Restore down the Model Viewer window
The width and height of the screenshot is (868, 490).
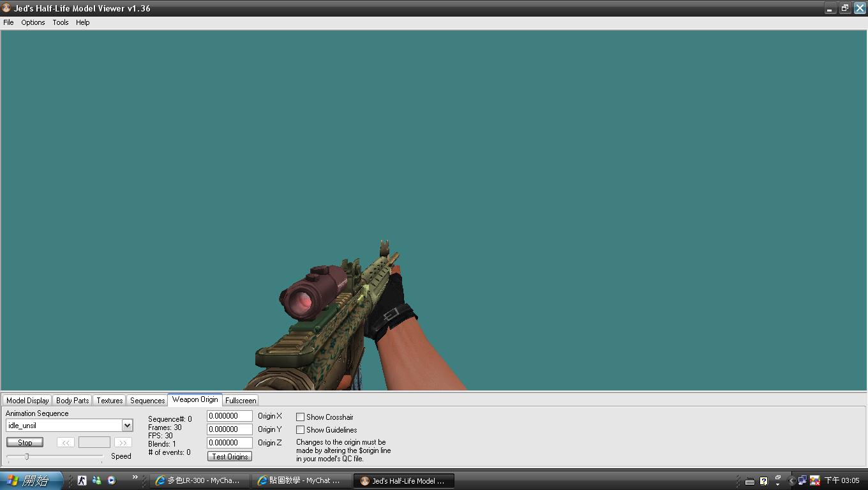pyautogui.click(x=844, y=8)
